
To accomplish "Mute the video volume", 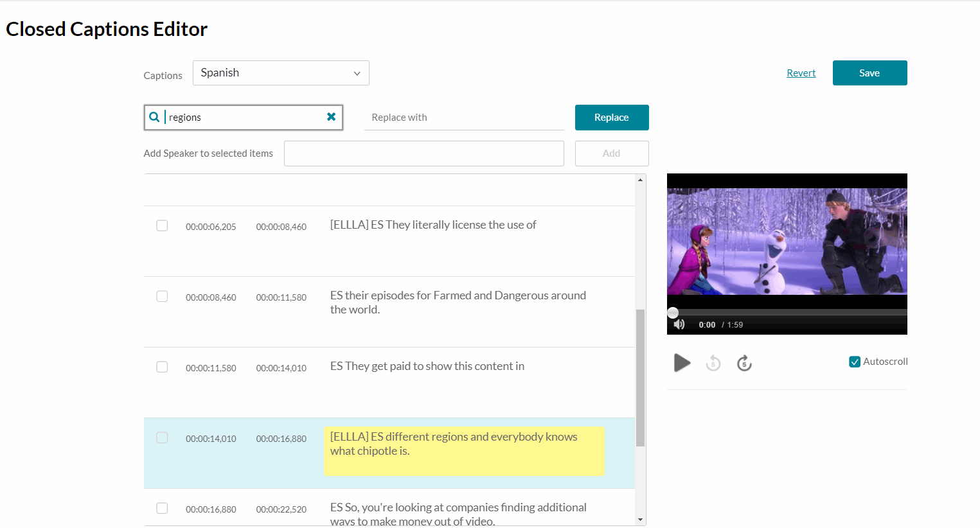I will click(679, 324).
